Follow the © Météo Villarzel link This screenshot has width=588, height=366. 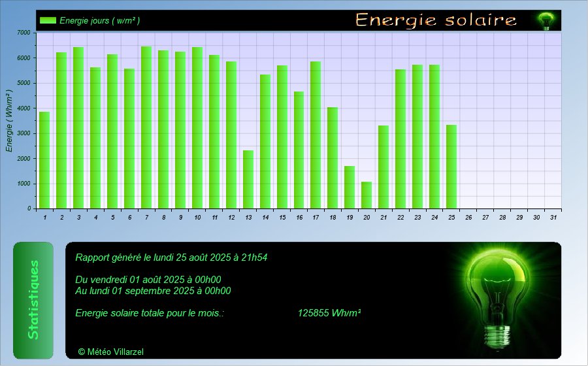click(x=110, y=352)
